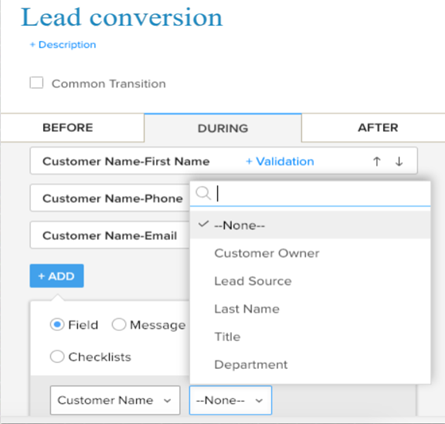Click the search magnifier icon in dropdown
The height and width of the screenshot is (424, 445).
point(203,193)
